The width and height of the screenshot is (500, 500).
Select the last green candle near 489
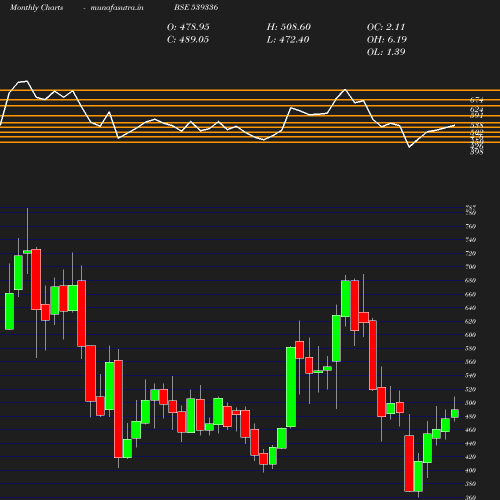click(x=455, y=413)
